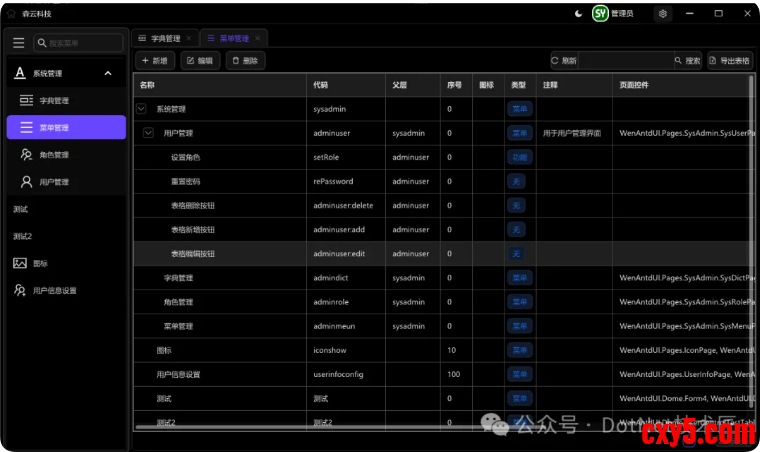The image size is (760, 452).
Task: Open settings via the gear icon
Action: click(x=662, y=14)
